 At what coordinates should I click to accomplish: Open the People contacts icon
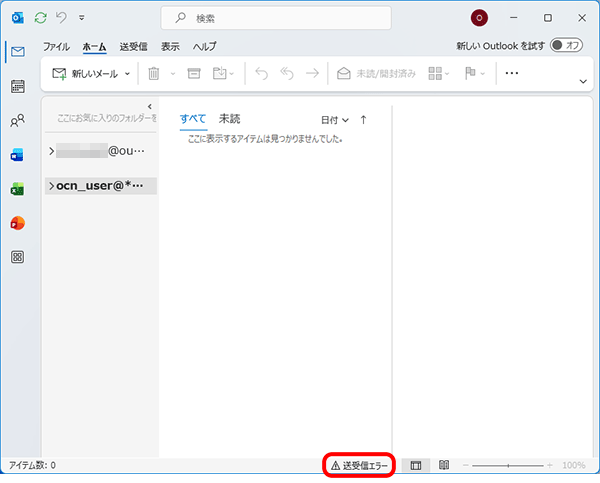[x=17, y=121]
